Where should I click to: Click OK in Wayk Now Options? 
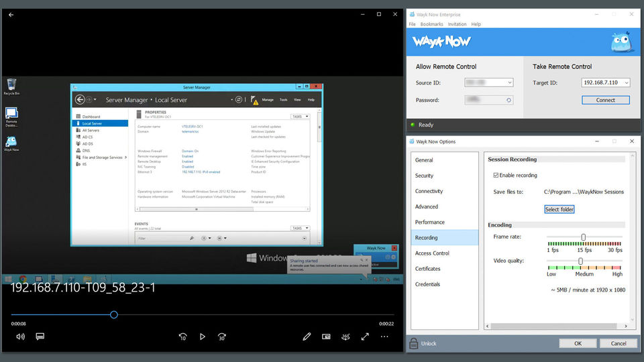click(578, 343)
